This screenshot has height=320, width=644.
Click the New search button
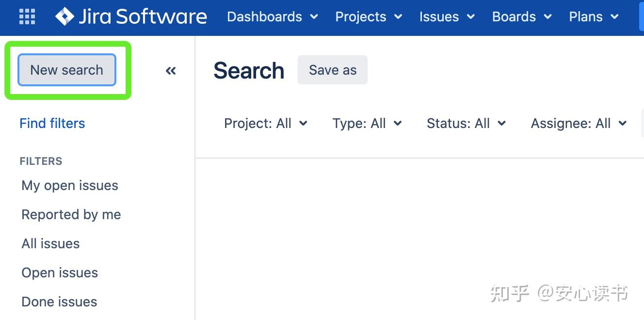[67, 70]
